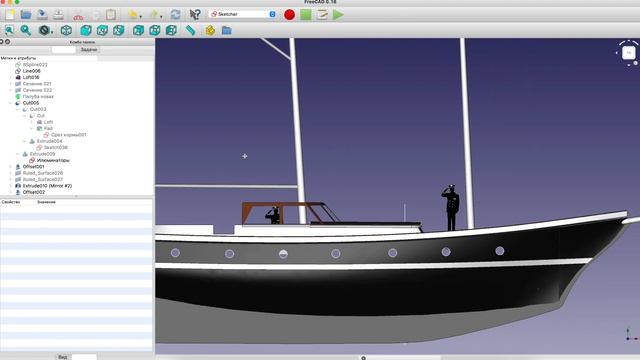Redo the last undone action
The width and height of the screenshot is (640, 360).
pos(153,15)
